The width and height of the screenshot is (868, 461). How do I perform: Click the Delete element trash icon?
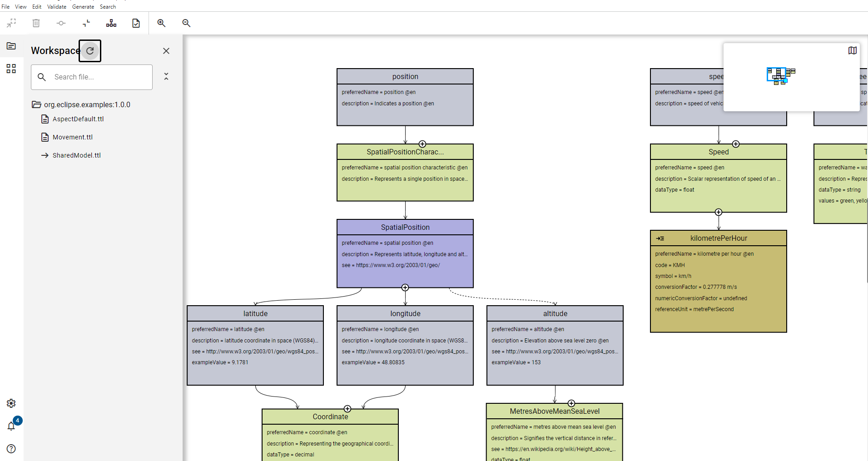pyautogui.click(x=36, y=23)
